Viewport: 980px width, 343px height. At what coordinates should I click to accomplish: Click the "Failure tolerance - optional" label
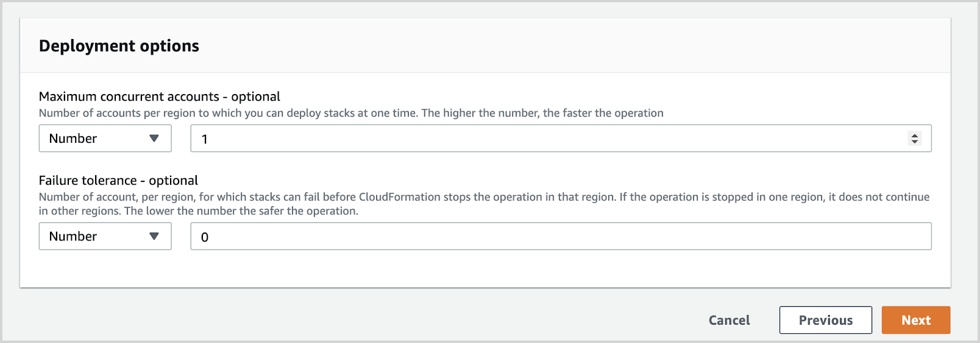pyautogui.click(x=118, y=181)
